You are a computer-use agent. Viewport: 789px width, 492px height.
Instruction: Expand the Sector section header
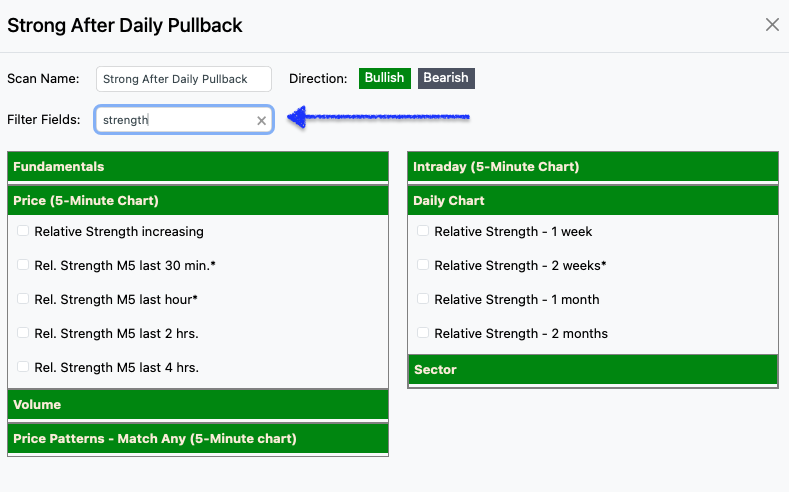593,370
